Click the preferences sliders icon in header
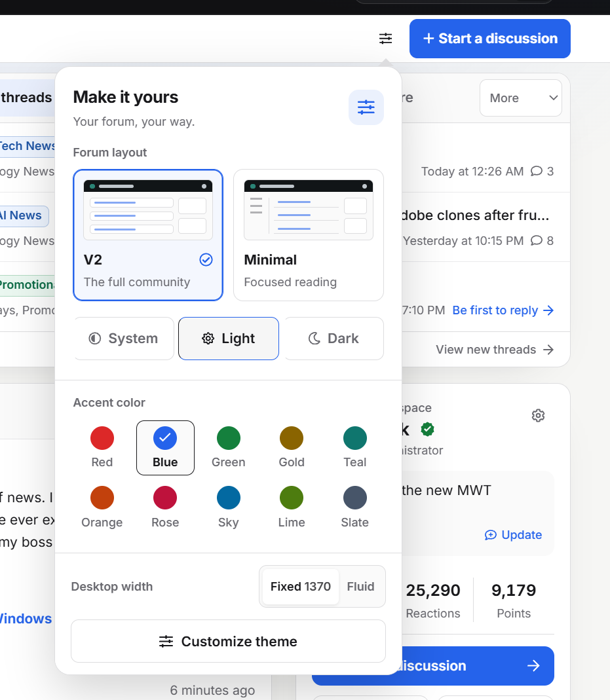The width and height of the screenshot is (610, 700). pos(385,39)
